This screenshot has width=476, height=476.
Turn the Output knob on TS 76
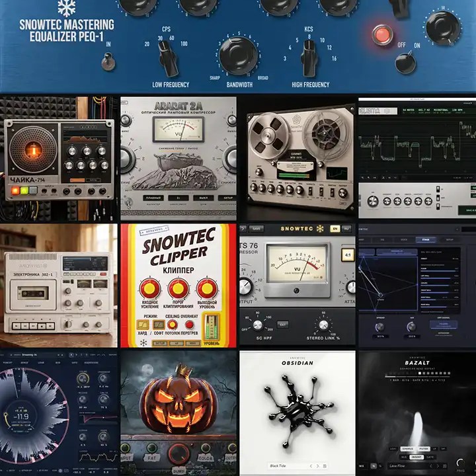pos(245,286)
